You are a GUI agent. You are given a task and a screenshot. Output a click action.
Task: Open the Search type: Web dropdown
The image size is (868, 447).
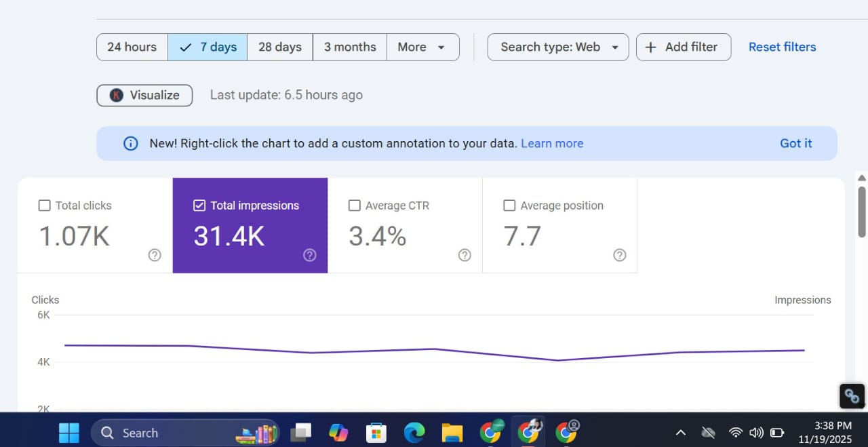tap(558, 47)
